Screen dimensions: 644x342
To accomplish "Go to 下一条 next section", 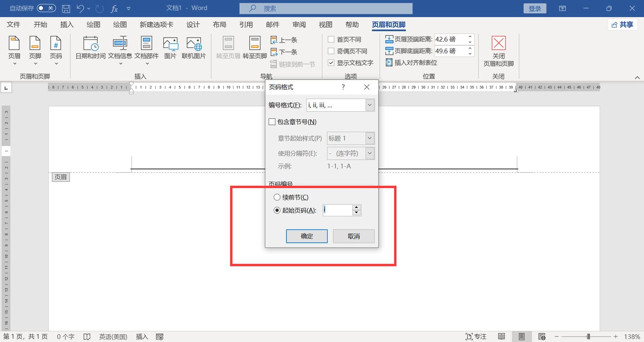I will pos(284,52).
